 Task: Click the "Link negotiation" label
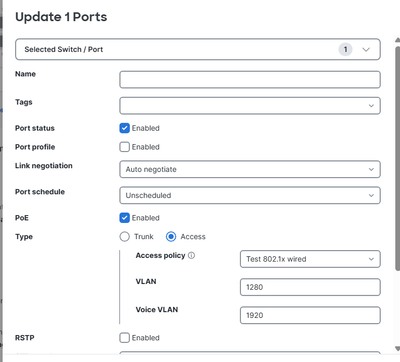[x=44, y=166]
